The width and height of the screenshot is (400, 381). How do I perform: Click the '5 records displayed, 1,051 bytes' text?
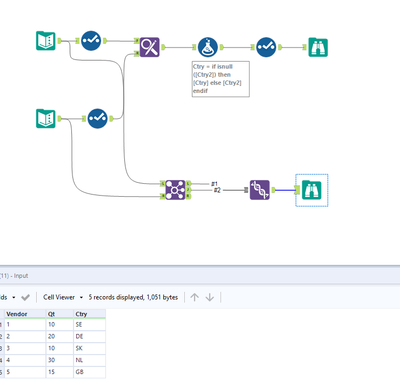tap(133, 297)
